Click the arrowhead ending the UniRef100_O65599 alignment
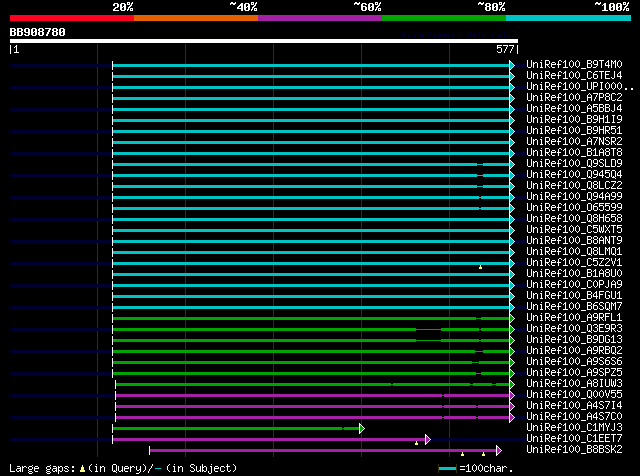Screen dimensions: 640x476 pyautogui.click(x=512, y=209)
